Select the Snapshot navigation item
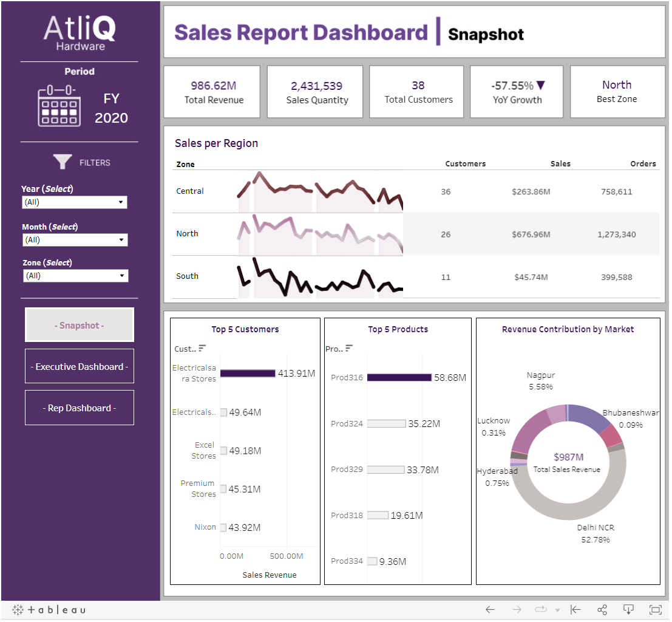672x622 pixels. [x=79, y=324]
